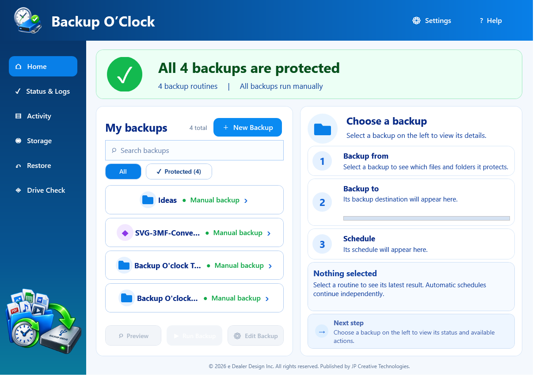Click the Drive Check diamond icon

pyautogui.click(x=18, y=190)
